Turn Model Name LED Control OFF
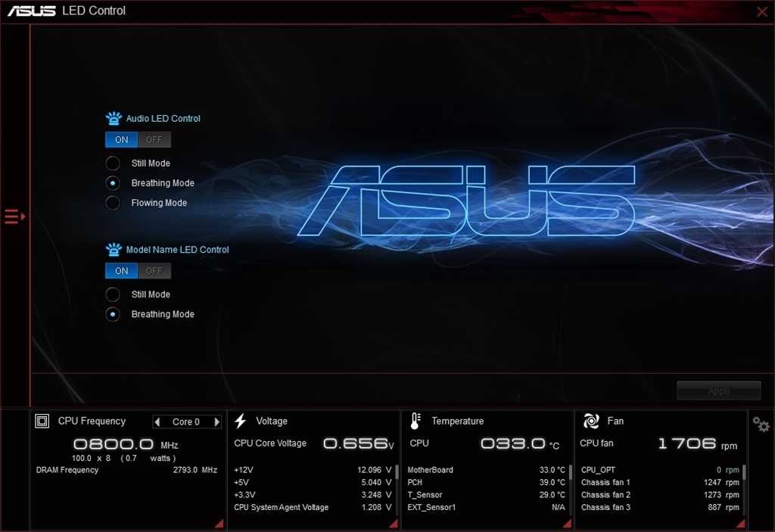Screen dimensions: 775x532 coord(154,270)
